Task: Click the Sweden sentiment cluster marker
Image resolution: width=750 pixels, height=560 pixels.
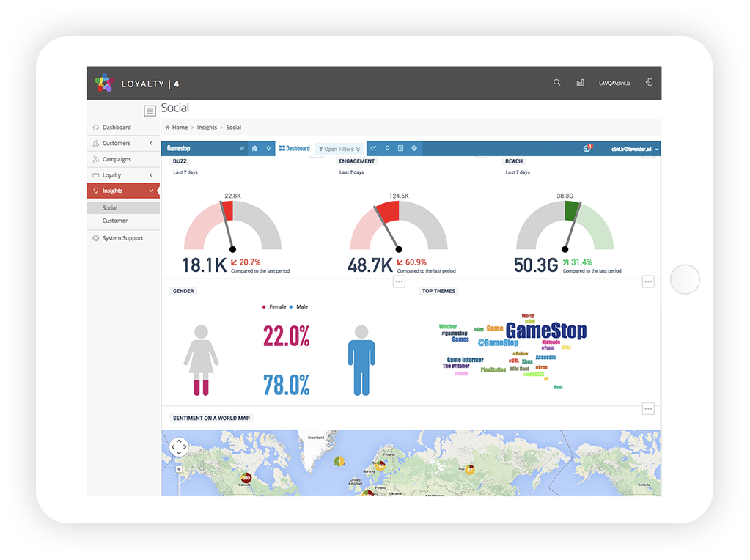Action: (x=380, y=465)
